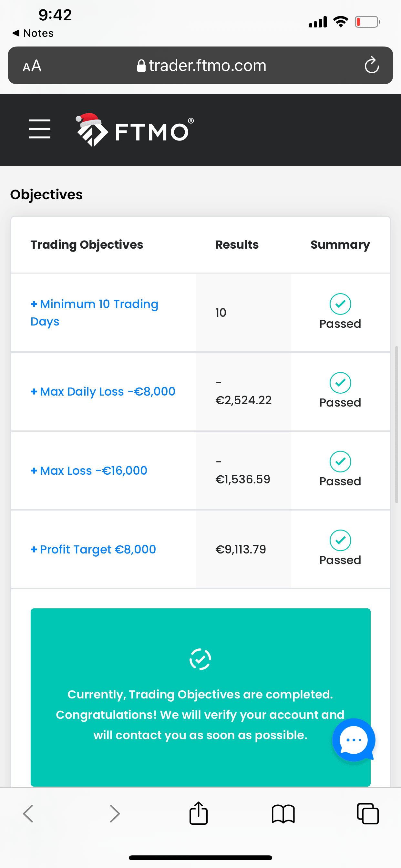Click Passed checkmark for Max Daily Loss
Screen dimensions: 401x868
click(x=340, y=383)
